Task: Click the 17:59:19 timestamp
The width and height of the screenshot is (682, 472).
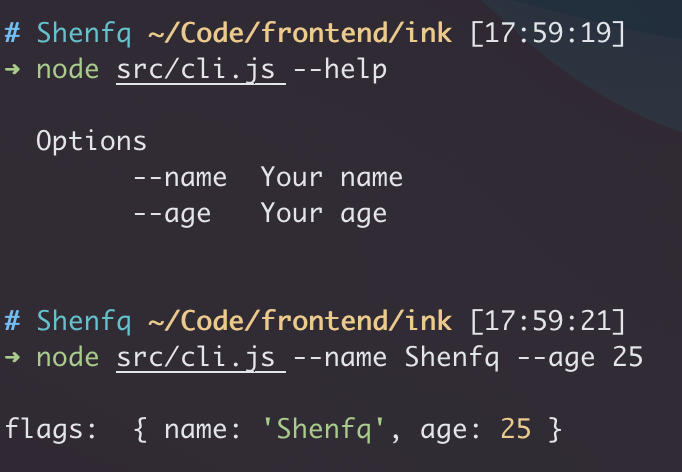Action: (x=546, y=34)
